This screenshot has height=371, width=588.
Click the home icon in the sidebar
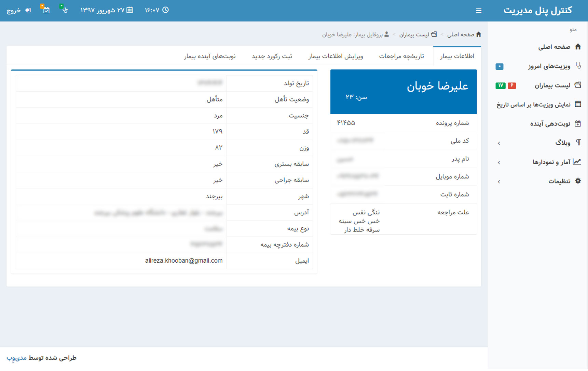pos(578,47)
